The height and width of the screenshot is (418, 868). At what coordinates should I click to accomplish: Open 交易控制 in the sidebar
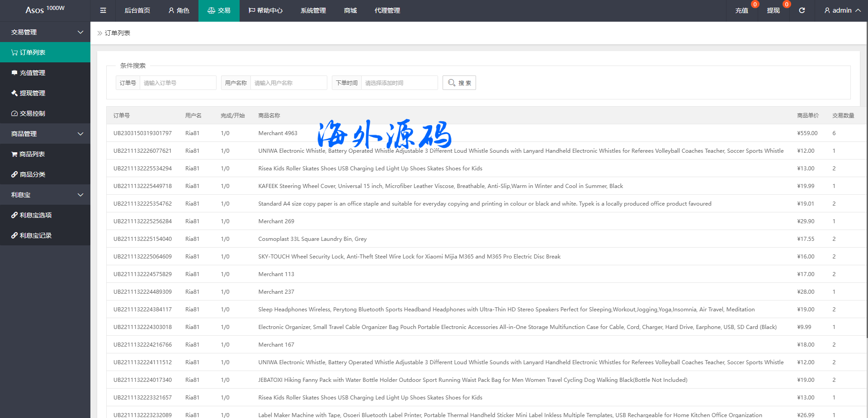click(x=32, y=113)
